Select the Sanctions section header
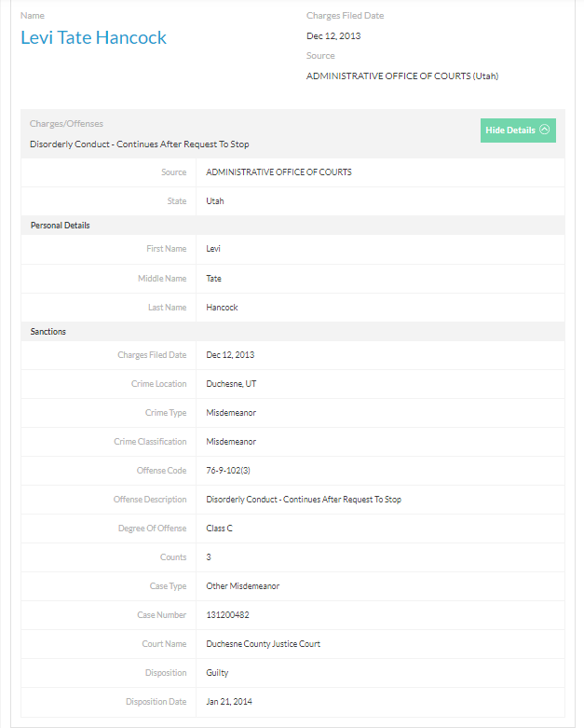 point(48,332)
